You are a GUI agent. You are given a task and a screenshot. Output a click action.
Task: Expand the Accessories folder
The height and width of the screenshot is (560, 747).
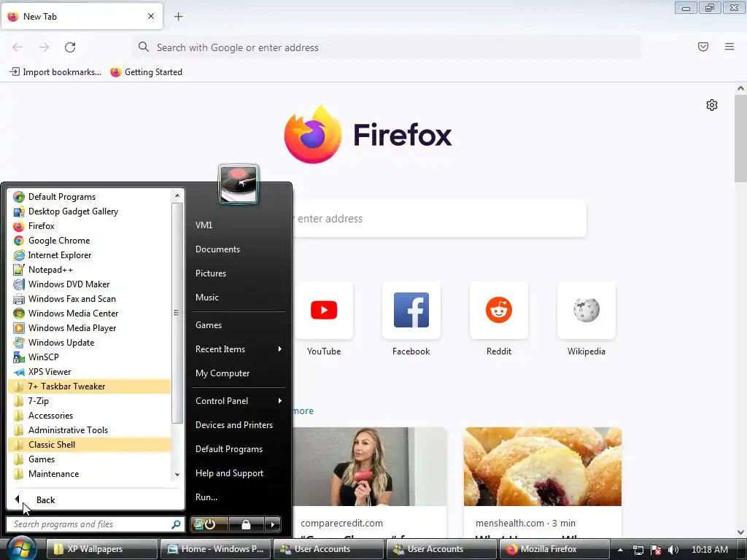click(x=89, y=416)
